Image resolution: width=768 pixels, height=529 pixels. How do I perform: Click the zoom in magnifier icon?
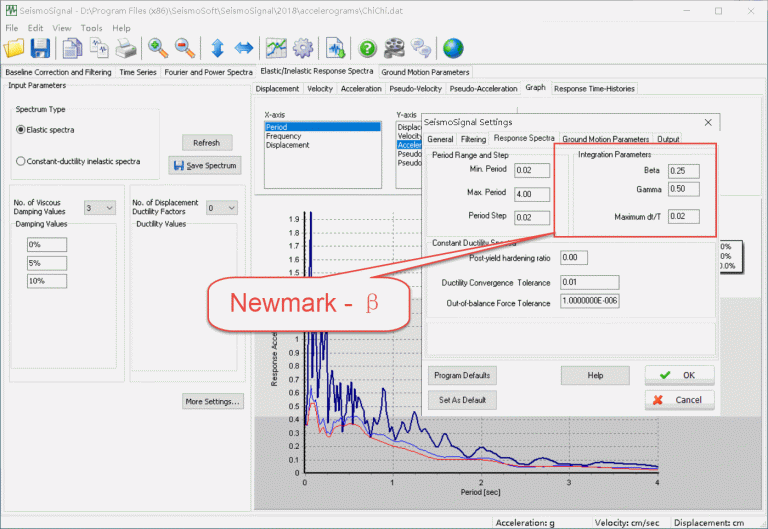[x=158, y=47]
